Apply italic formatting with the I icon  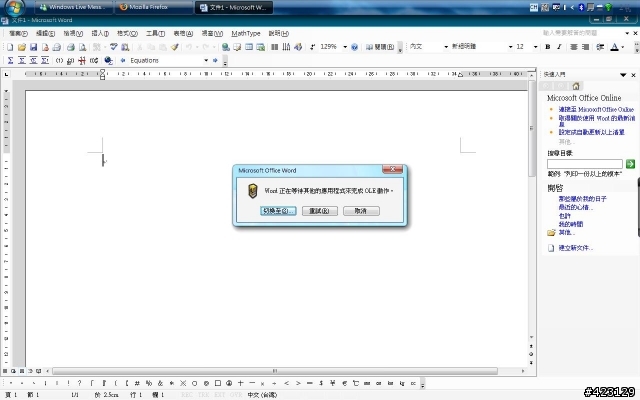[x=559, y=47]
